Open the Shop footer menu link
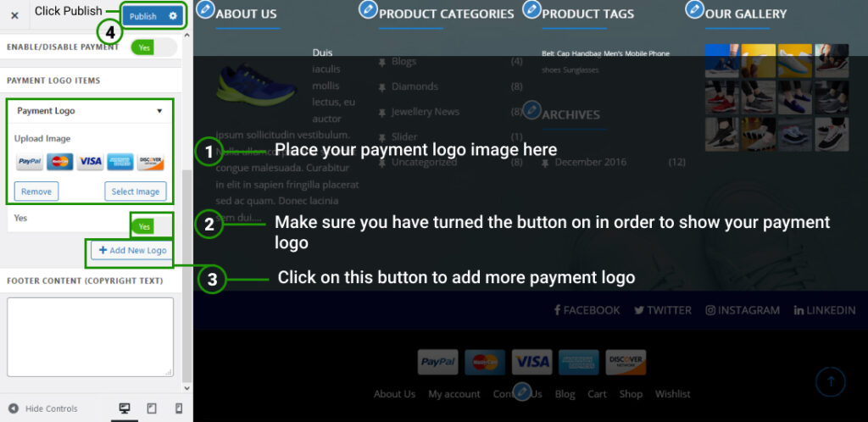 click(631, 394)
